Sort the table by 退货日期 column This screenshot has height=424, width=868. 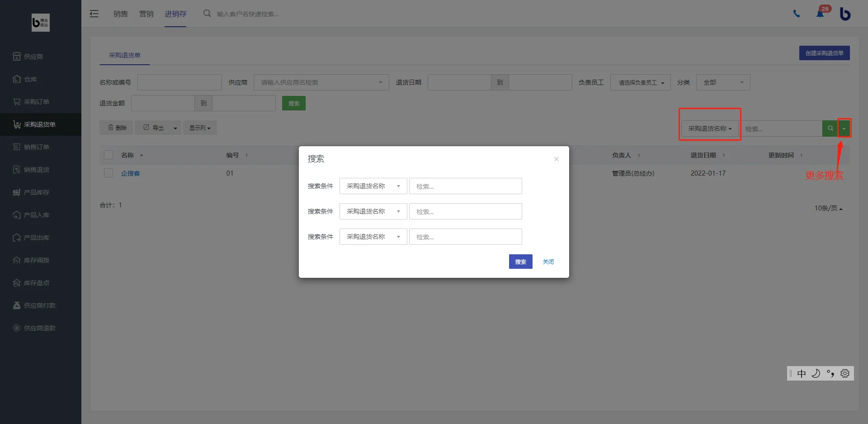click(x=708, y=155)
